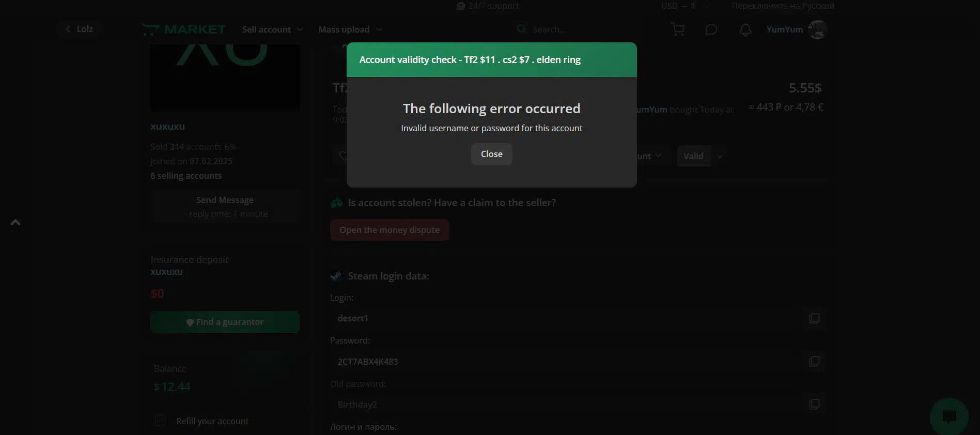Open the live chat bubble widget
Image resolution: width=980 pixels, height=435 pixels.
tap(949, 416)
